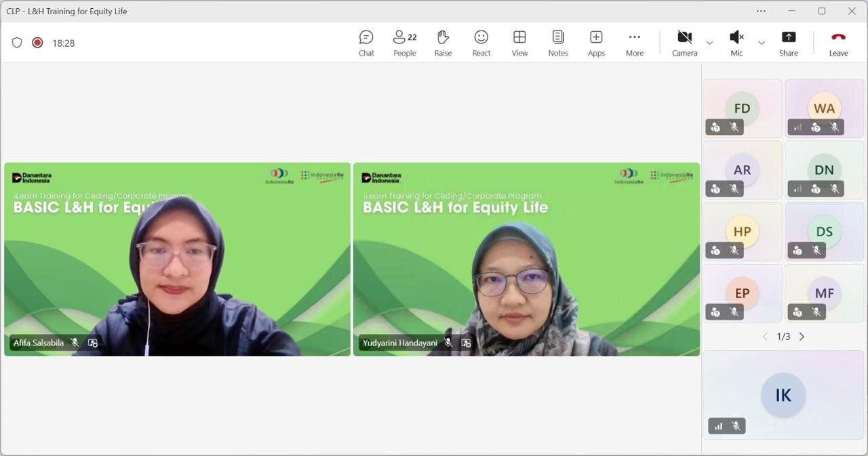The image size is (868, 456).
Task: Select the WA participant avatar
Action: pyautogui.click(x=824, y=108)
